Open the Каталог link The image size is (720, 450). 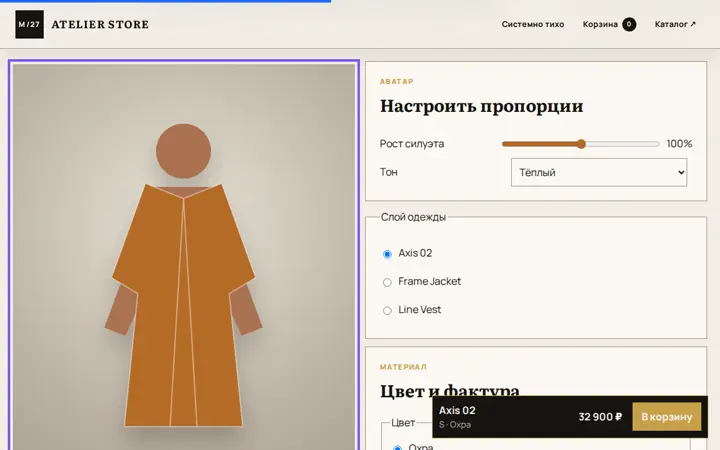[675, 24]
